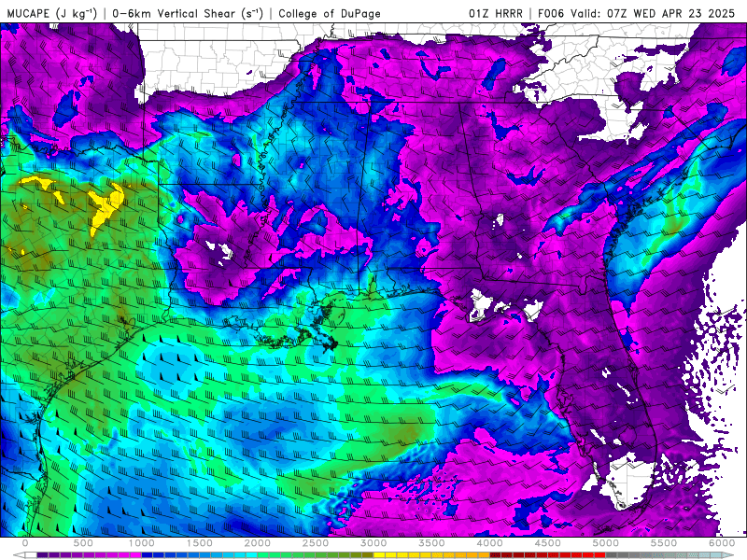Image resolution: width=747 pixels, height=560 pixels.
Task: Click 'F006 Valid: 07Z WED APR 23 2025' text
Action: 636,13
